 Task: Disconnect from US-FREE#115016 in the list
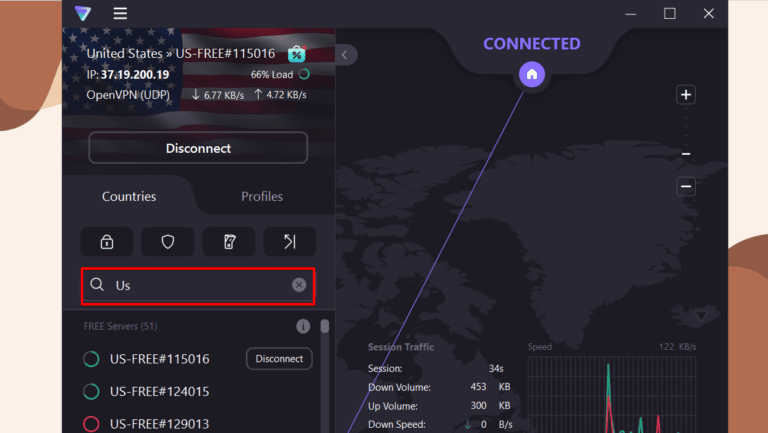click(x=279, y=359)
